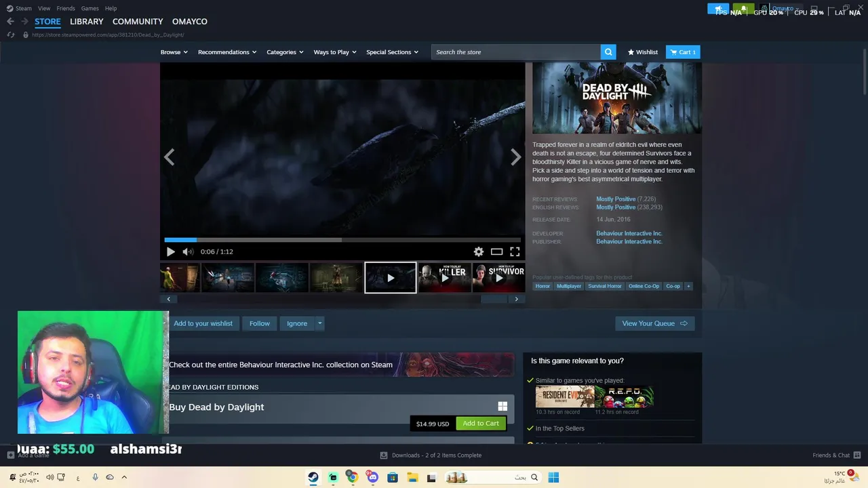Switch to the STORE tab
Viewport: 868px width, 488px height.
[47, 22]
